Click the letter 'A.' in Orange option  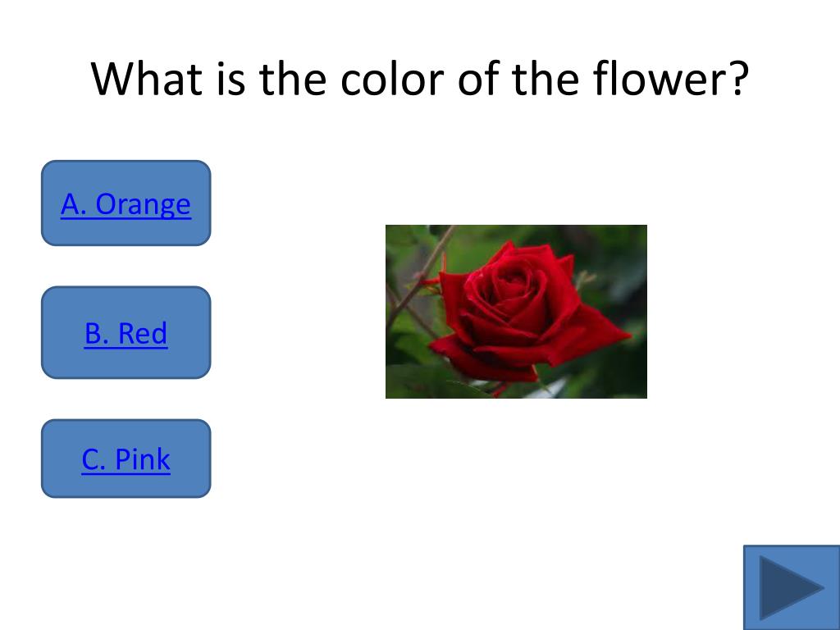tap(74, 204)
